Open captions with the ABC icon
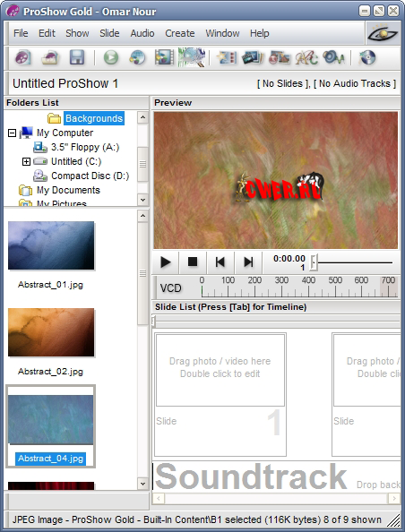Screen dimensions: 405x532 (306, 57)
